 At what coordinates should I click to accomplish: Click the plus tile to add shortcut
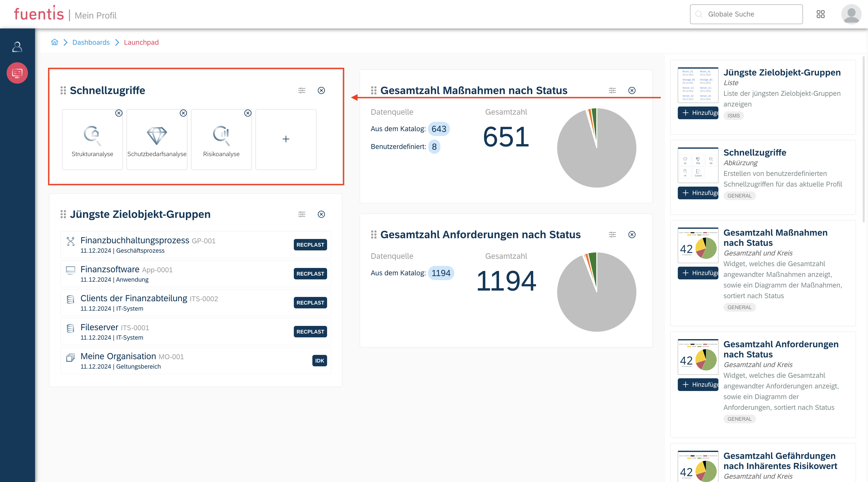click(x=286, y=139)
